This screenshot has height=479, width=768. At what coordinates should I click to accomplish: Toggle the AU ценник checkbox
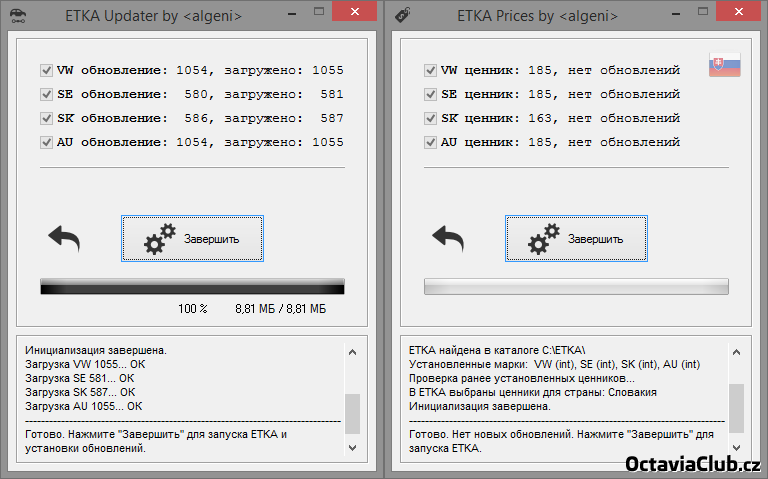point(430,142)
